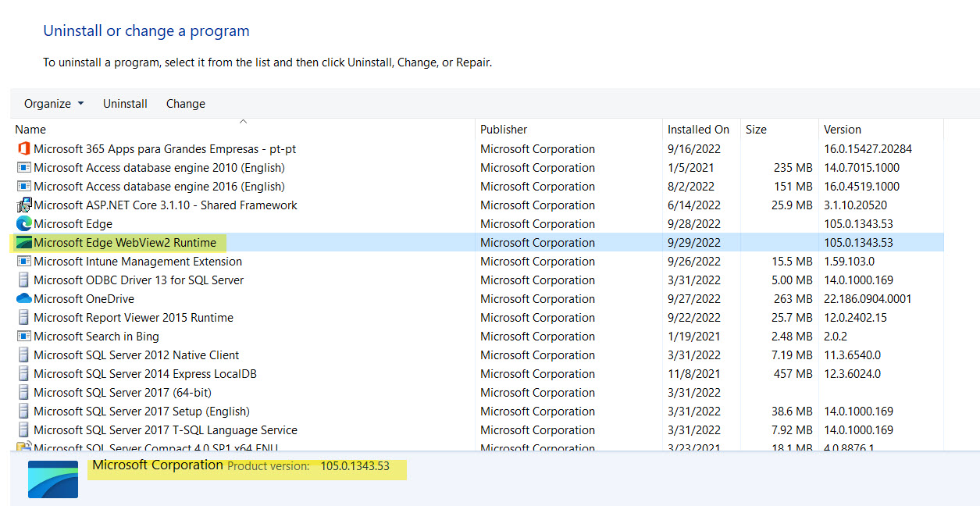The image size is (980, 506).
Task: Sort list by Installed On column
Action: tap(698, 130)
